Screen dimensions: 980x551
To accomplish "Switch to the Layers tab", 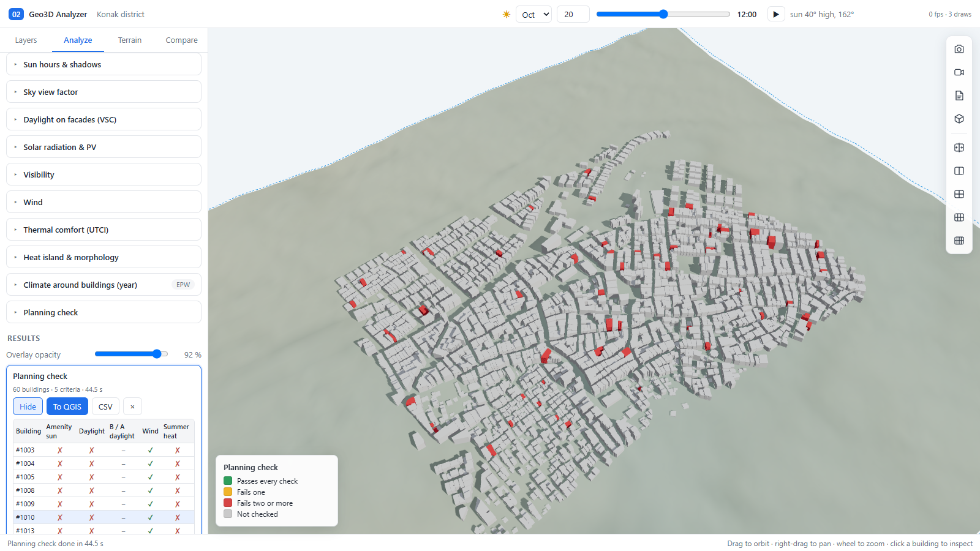I will tap(26, 40).
